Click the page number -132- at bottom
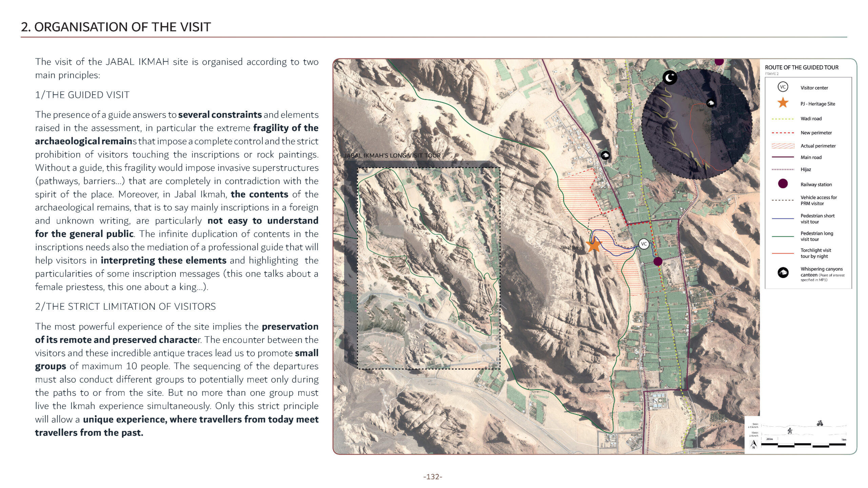Screen dimensions: 868x488 [433, 477]
